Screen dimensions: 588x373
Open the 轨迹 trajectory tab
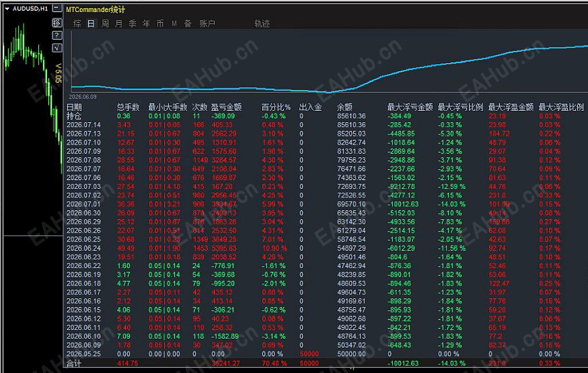pos(262,24)
